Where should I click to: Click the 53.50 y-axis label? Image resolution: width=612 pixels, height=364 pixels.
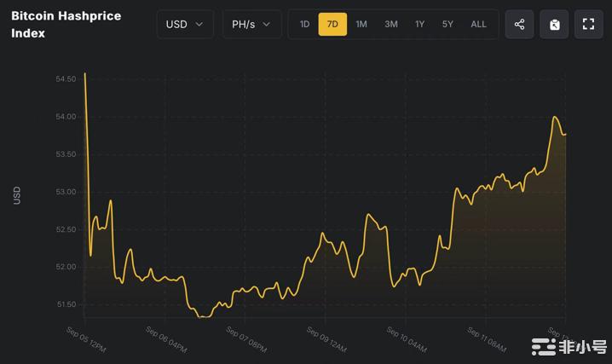point(66,154)
